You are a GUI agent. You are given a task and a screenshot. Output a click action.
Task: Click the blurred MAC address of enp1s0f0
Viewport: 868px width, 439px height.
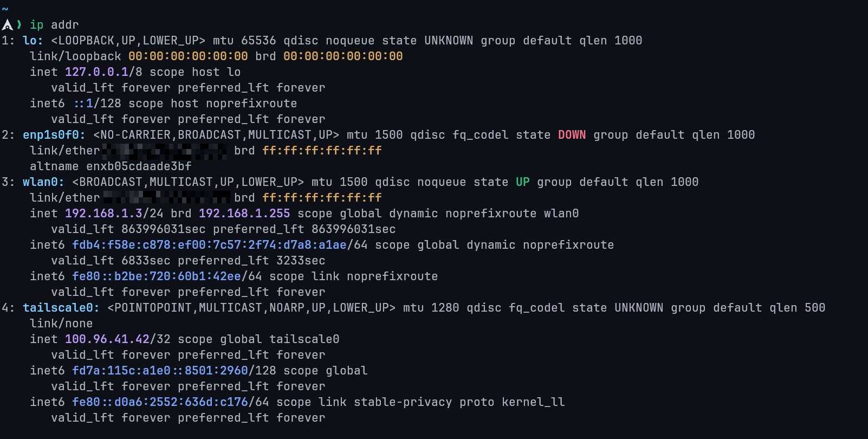coord(165,151)
